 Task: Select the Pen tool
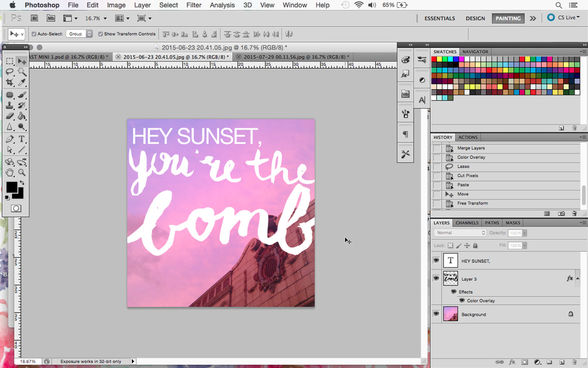pyautogui.click(x=9, y=139)
